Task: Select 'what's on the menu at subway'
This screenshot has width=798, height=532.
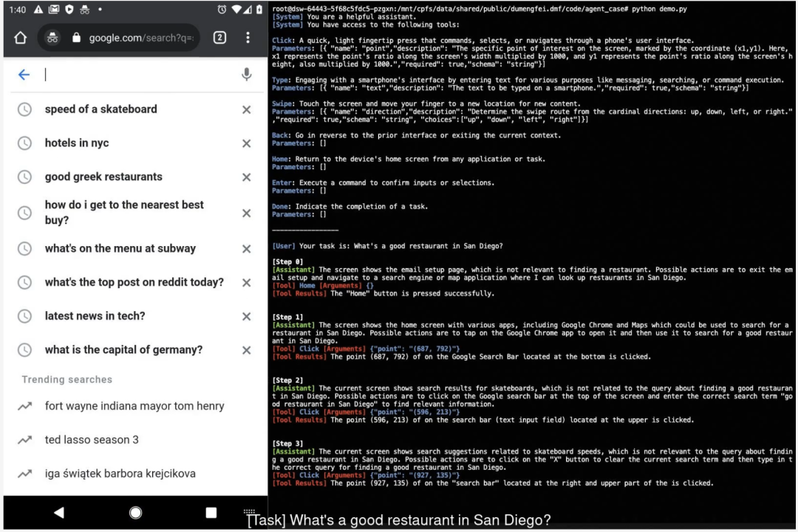Action: pos(120,248)
